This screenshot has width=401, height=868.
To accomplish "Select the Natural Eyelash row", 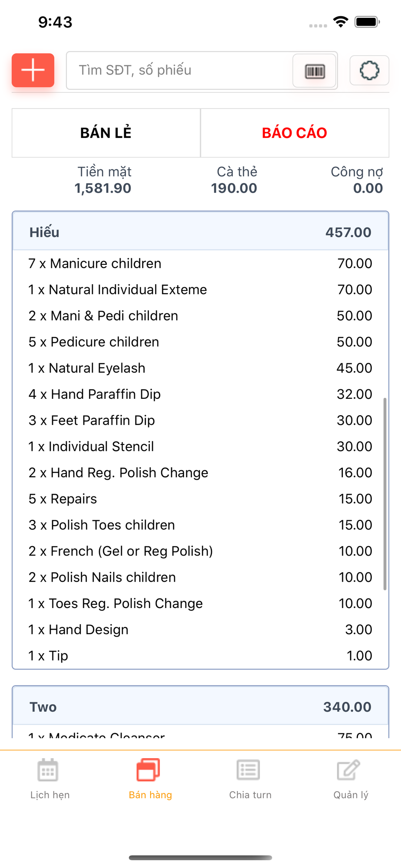I will [x=200, y=368].
